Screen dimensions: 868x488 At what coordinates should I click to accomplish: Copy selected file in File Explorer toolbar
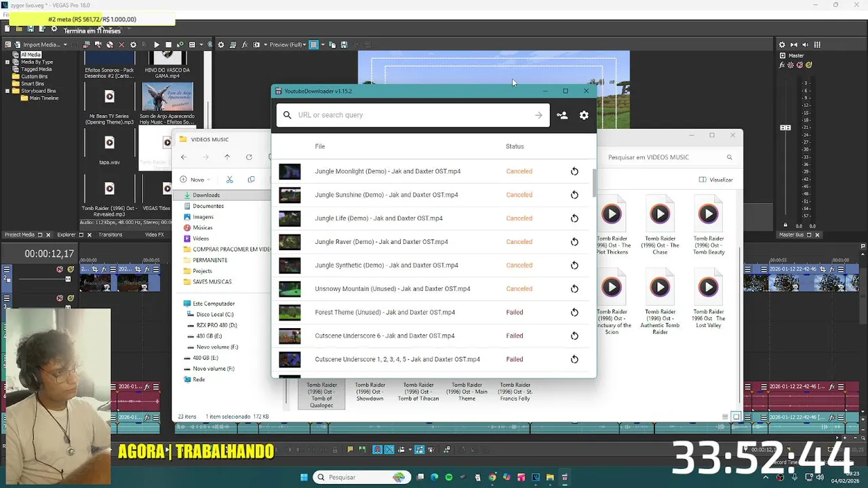click(251, 180)
